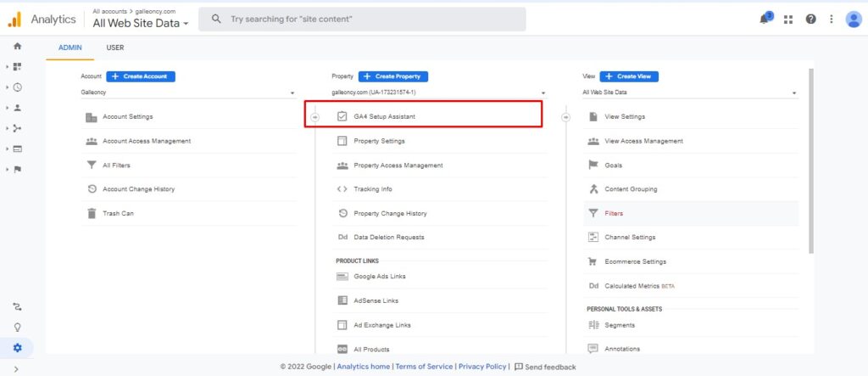Open Customization dashboards icon in sidebar
This screenshot has height=376, width=868.
point(17,66)
